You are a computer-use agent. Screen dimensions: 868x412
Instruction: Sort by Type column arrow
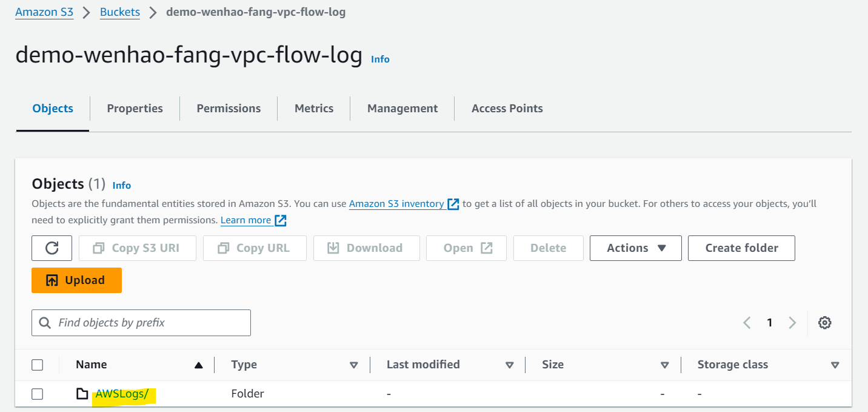354,365
